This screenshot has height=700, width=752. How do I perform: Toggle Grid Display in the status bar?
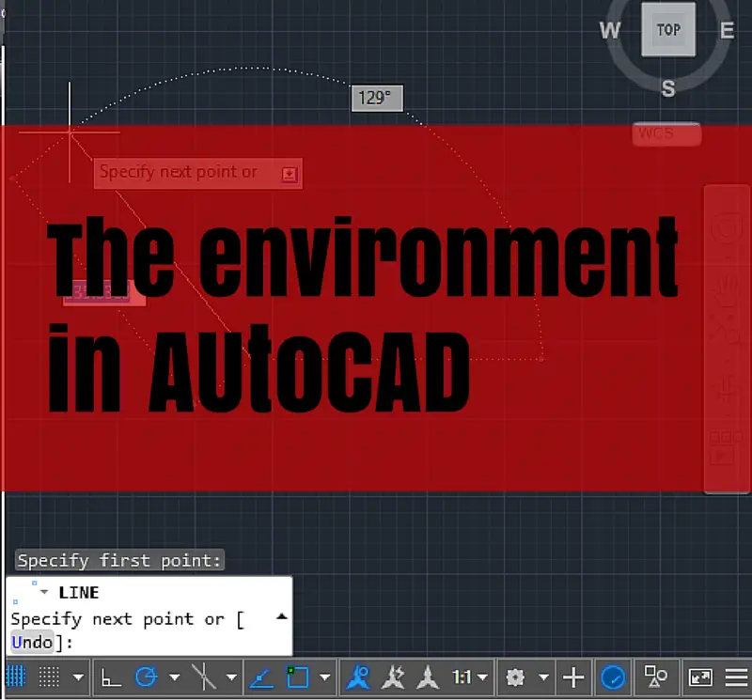point(17,677)
